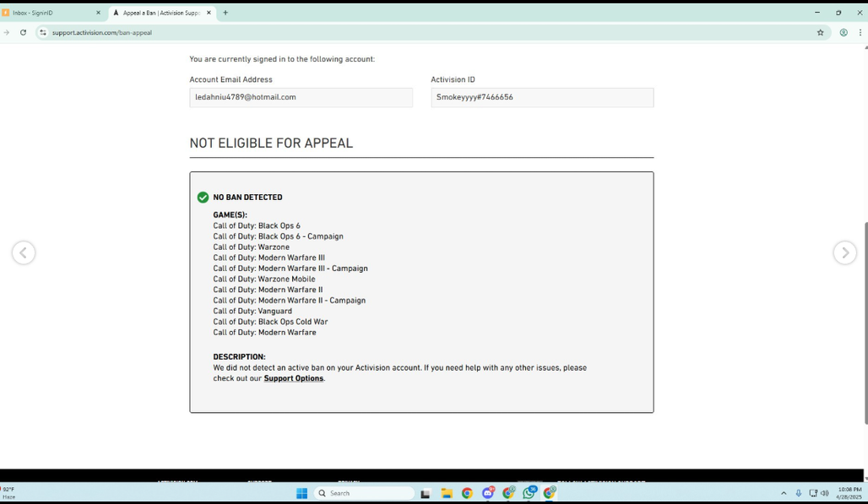
Task: Click the 'Call of Duty: Modern Warfare II' line
Action: (268, 290)
